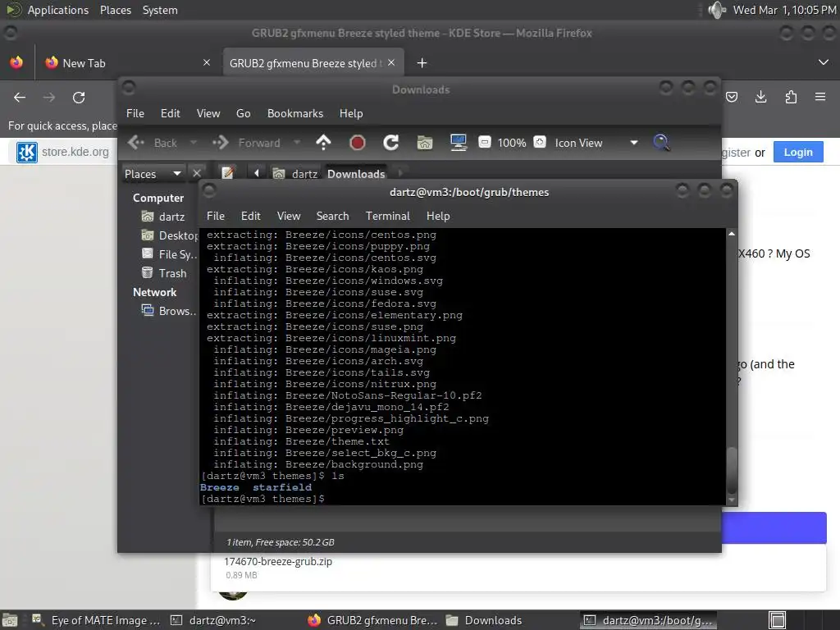The height and width of the screenshot is (630, 840).
Task: Open the System menu in top panel
Action: [x=160, y=10]
